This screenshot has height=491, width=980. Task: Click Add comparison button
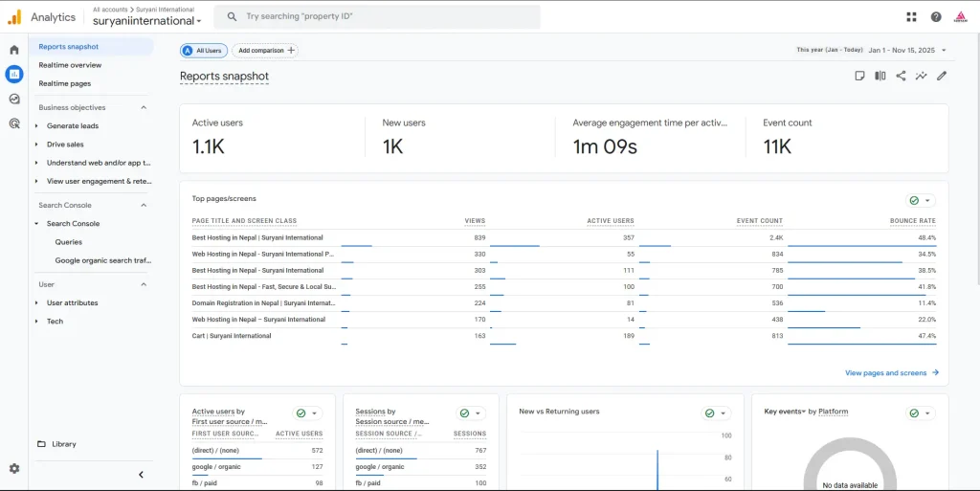click(265, 51)
